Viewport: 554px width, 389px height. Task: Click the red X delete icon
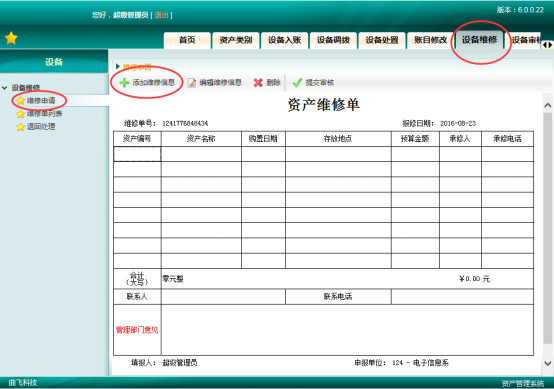tap(258, 83)
